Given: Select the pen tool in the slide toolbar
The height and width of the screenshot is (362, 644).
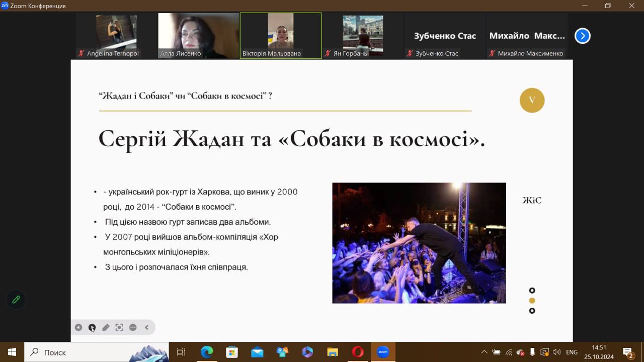Looking at the screenshot, I should click(x=106, y=327).
